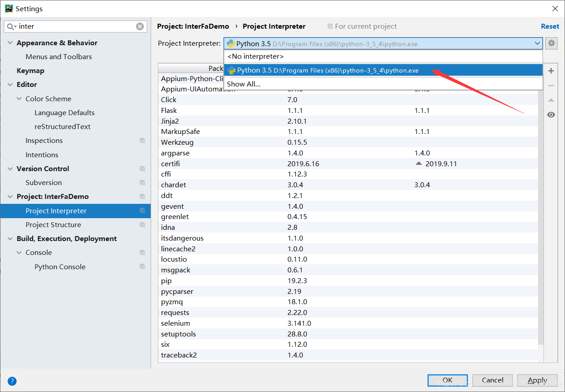Click the Reset link
This screenshot has width=565, height=392.
[x=550, y=26]
